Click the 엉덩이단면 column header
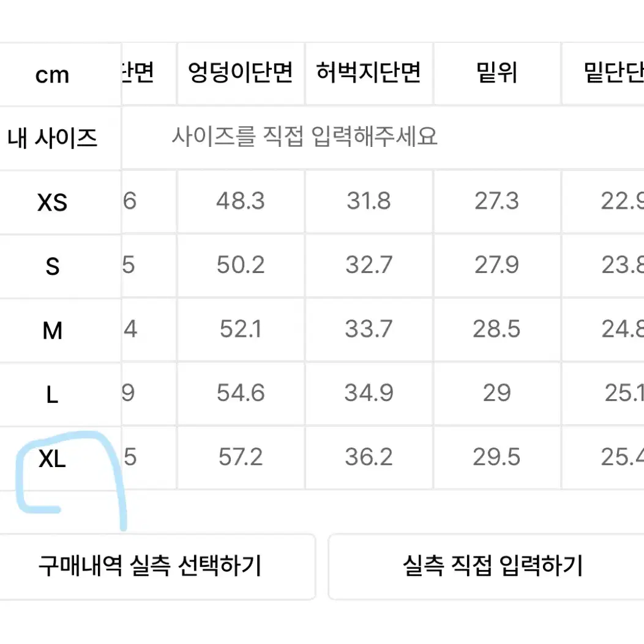 241,73
